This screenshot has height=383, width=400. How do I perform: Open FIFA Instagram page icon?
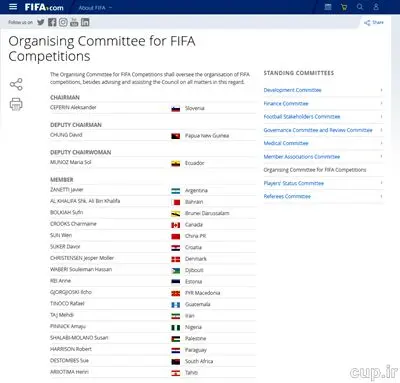pyautogui.click(x=63, y=22)
